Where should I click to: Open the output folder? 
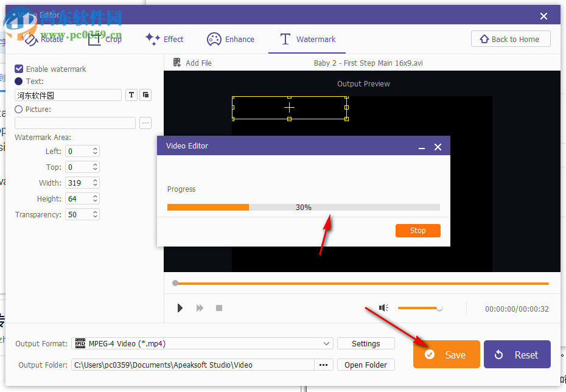(x=366, y=364)
